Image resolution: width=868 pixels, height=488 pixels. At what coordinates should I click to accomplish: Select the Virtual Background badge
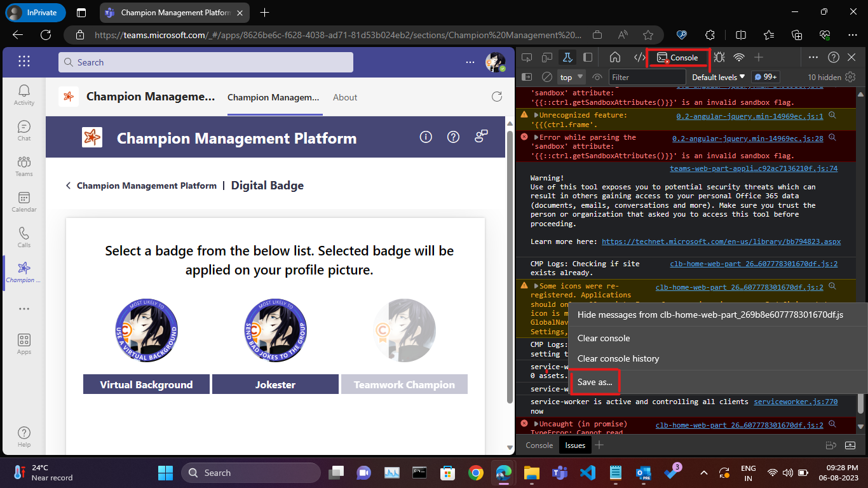point(146,330)
